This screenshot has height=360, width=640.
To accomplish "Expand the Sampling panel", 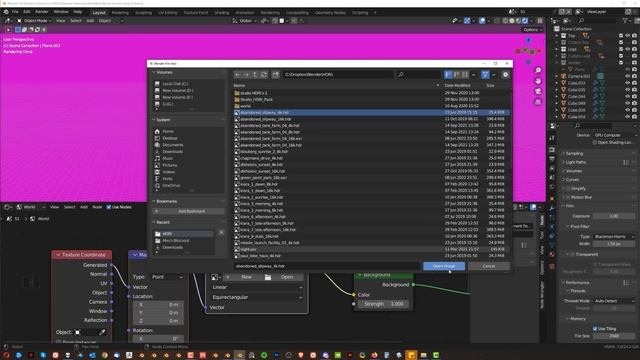I will (574, 153).
